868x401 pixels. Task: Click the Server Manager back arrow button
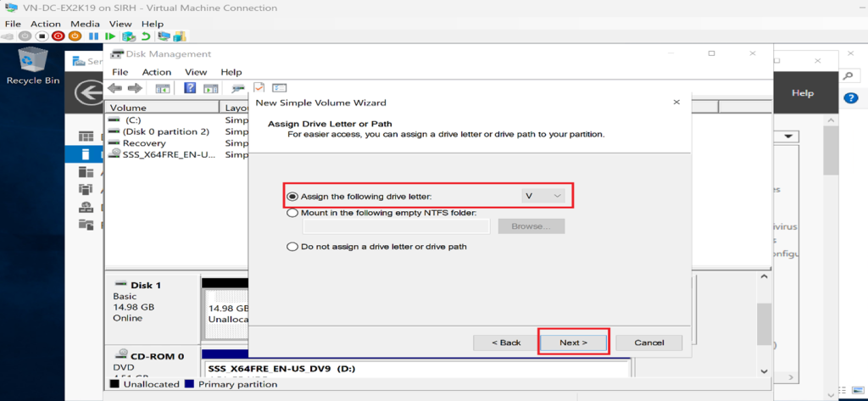click(x=86, y=92)
